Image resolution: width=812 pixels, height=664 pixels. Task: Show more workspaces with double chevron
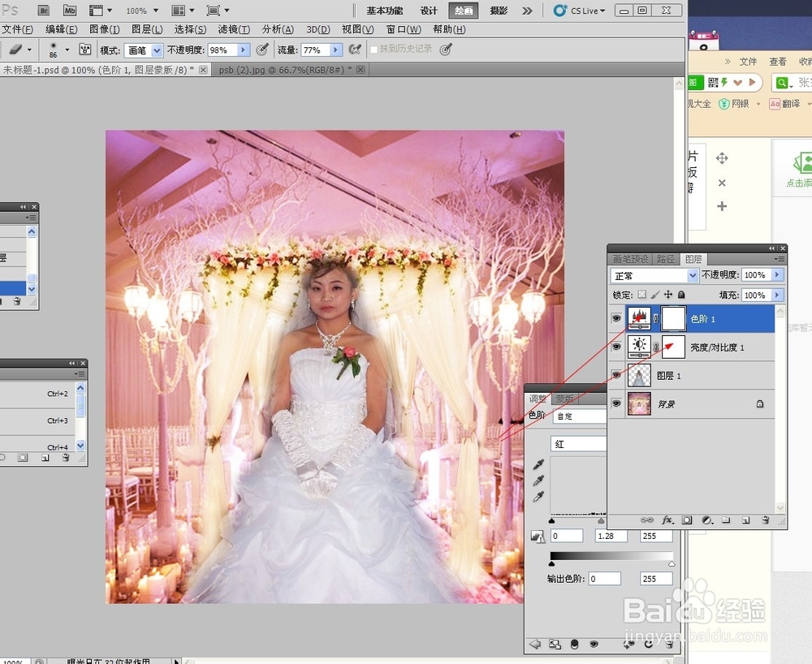pyautogui.click(x=527, y=11)
